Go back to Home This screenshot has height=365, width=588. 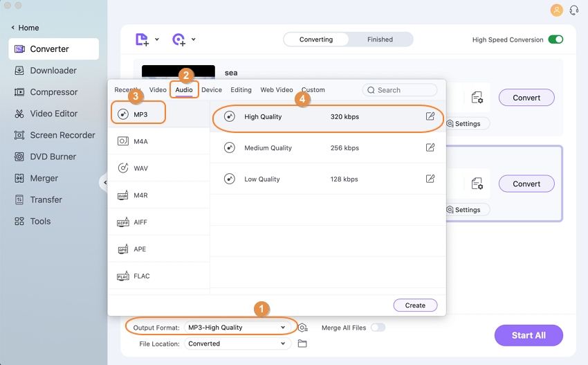coord(25,28)
